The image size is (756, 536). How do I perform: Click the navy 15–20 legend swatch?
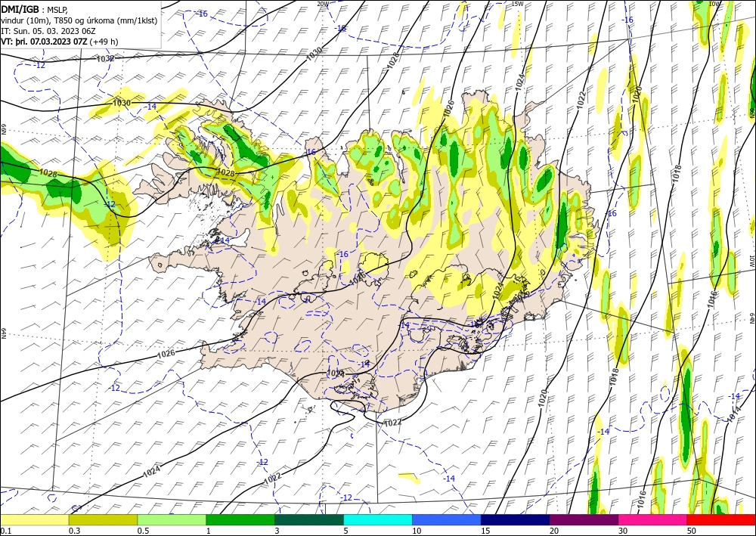point(516,520)
